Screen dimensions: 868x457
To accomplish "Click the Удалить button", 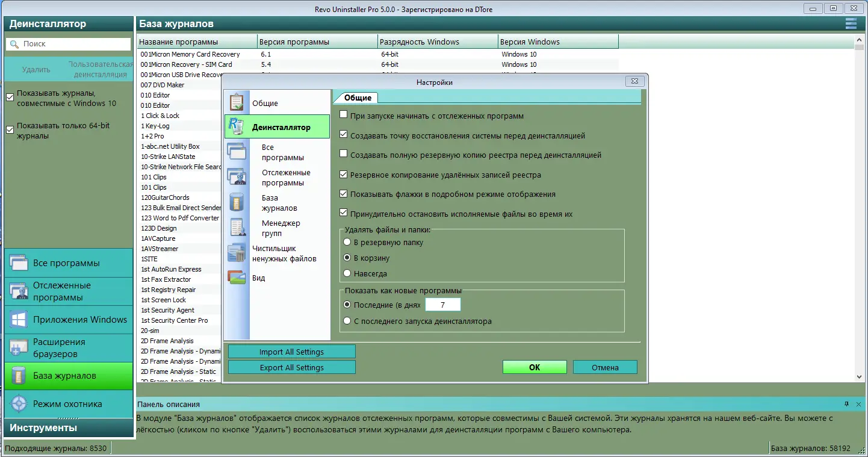I will coord(36,69).
